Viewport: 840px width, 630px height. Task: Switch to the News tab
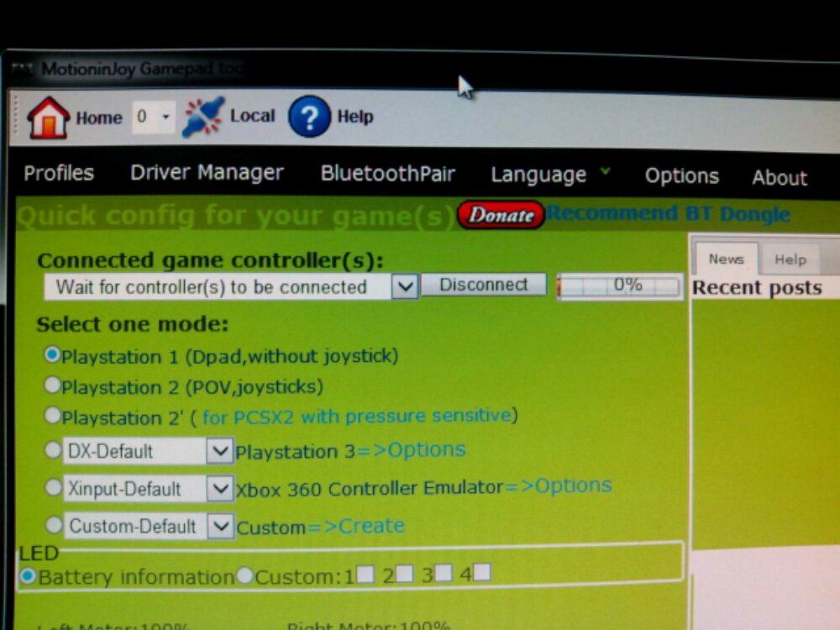[727, 260]
